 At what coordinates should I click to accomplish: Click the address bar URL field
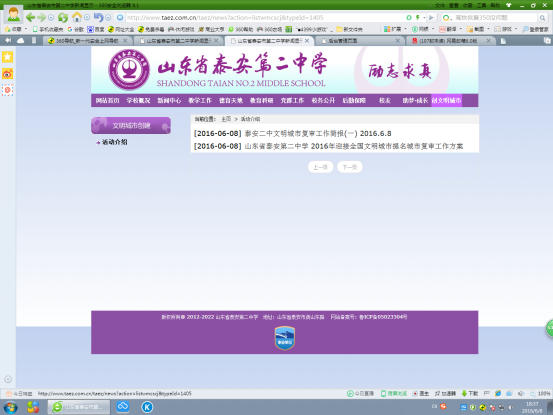(x=265, y=18)
